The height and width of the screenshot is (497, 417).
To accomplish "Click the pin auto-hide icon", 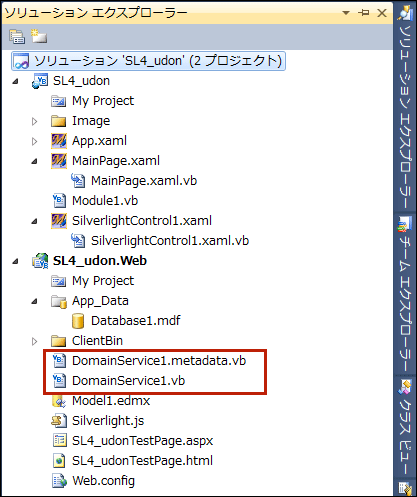I will tap(363, 13).
